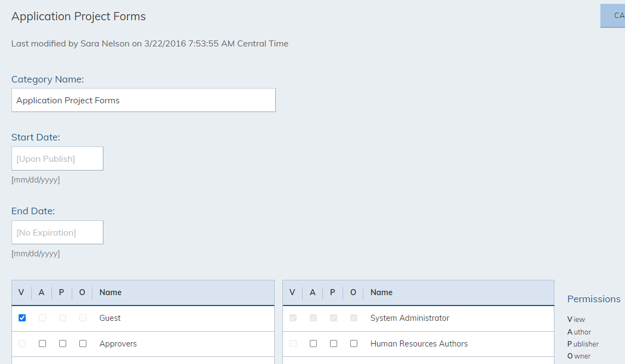Click the Publisher legend entry
This screenshot has width=625, height=364.
pyautogui.click(x=583, y=344)
